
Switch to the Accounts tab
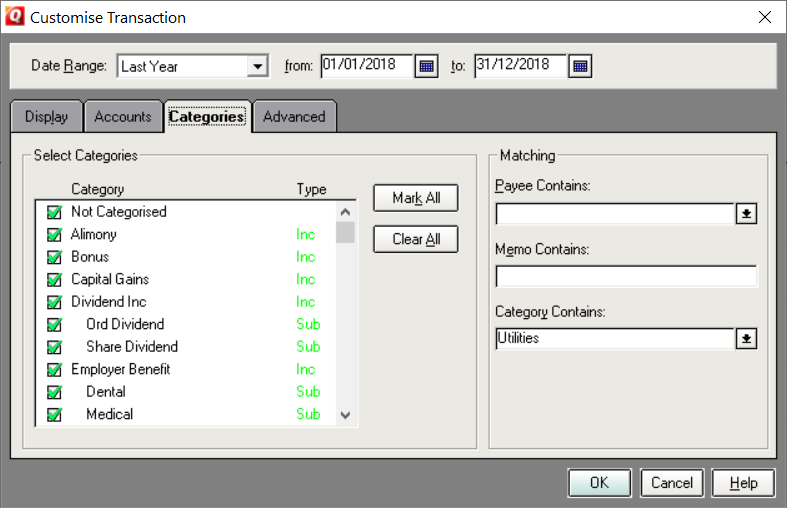[123, 117]
